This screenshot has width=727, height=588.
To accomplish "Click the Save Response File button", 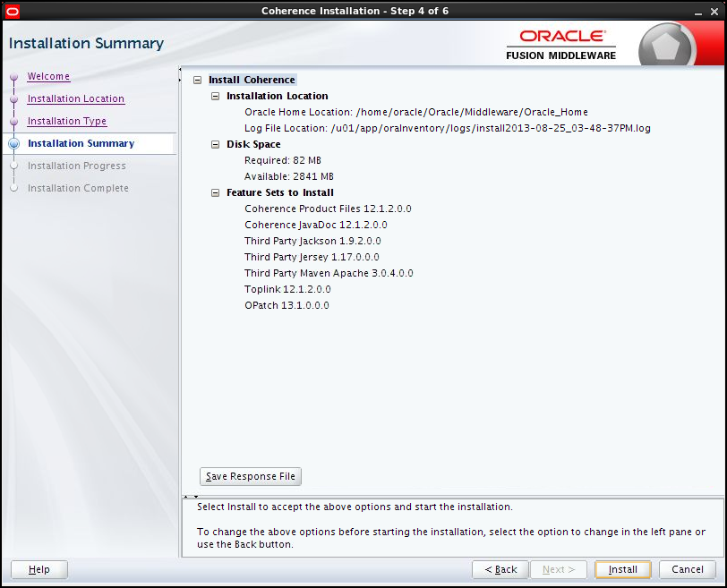I will point(251,476).
